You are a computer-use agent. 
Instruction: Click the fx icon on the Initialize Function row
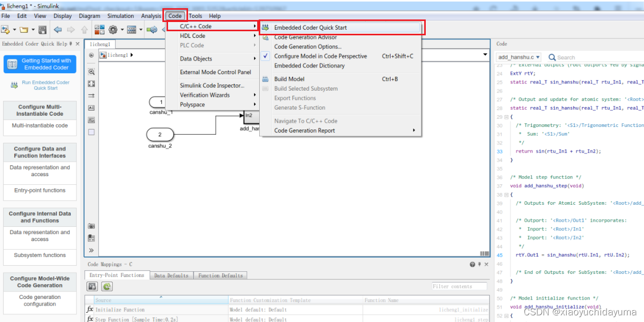click(90, 310)
